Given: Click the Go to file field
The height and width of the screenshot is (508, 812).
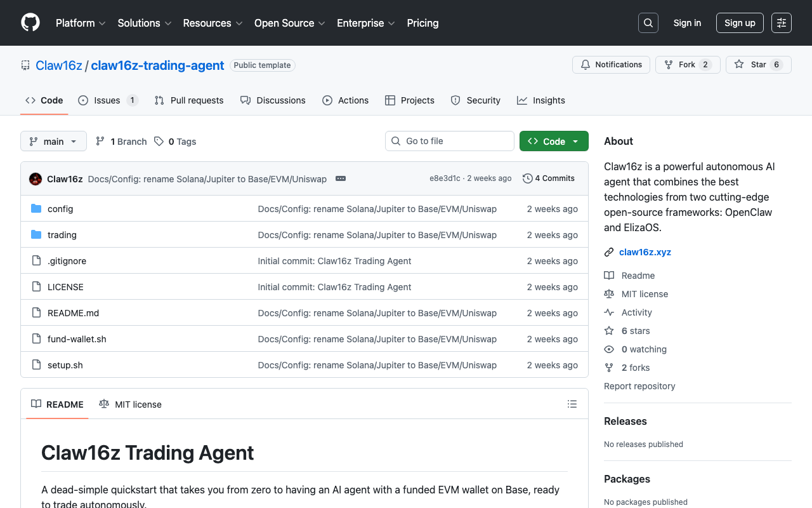Looking at the screenshot, I should 450,141.
